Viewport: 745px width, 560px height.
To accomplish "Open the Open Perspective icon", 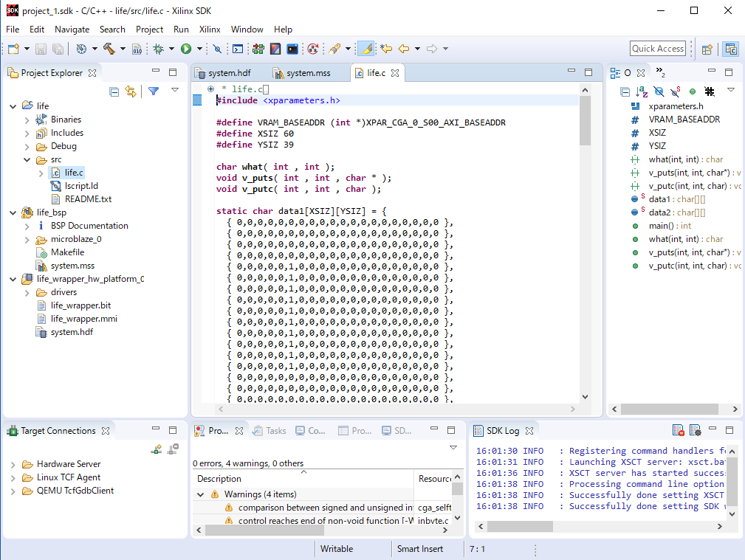I will [x=707, y=49].
